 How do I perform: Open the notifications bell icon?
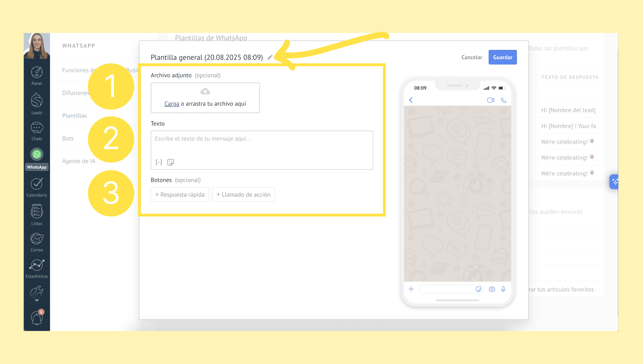37,318
